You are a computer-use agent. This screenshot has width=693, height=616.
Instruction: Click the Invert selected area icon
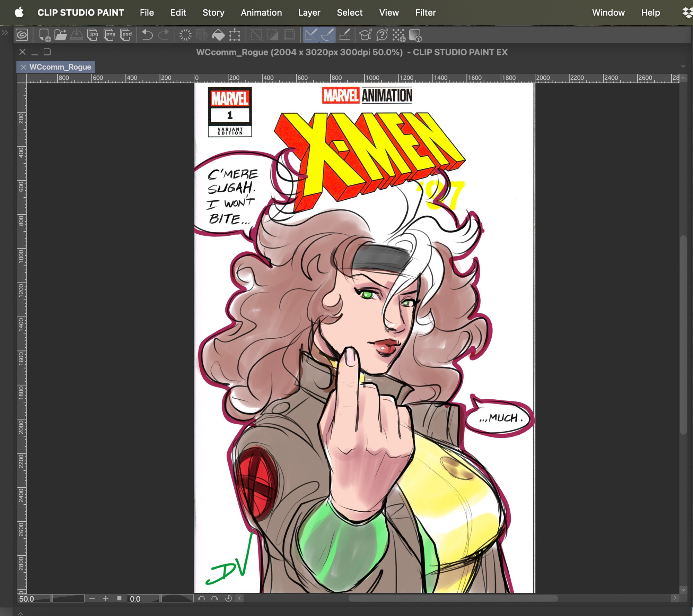point(273,35)
